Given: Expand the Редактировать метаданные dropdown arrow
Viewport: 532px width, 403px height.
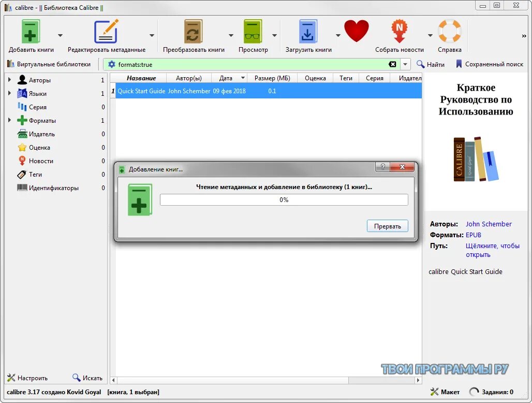Looking at the screenshot, I should 152,35.
